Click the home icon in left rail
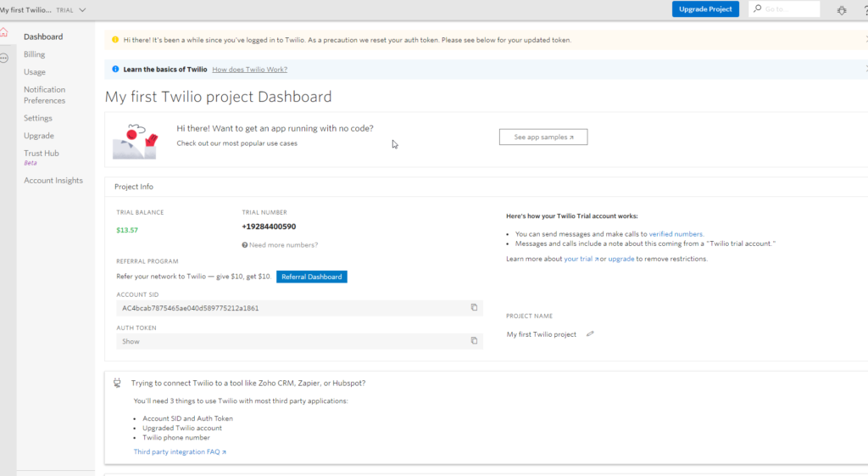 click(4, 33)
